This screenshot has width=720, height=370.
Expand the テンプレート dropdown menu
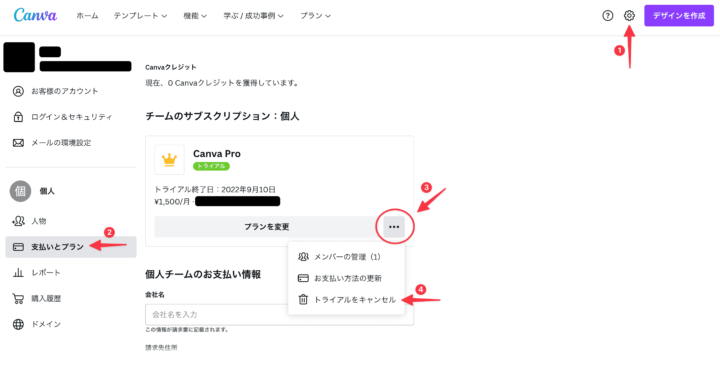(140, 16)
